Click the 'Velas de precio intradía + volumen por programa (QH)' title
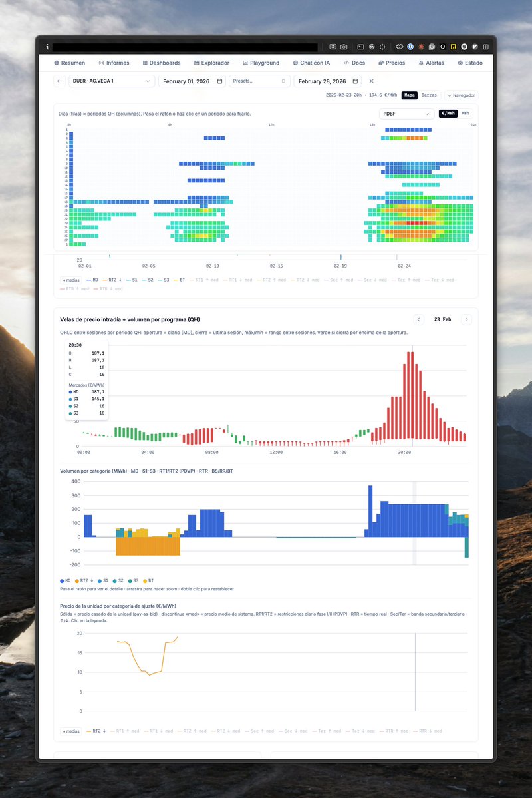Image resolution: width=532 pixels, height=798 pixels. click(x=130, y=319)
